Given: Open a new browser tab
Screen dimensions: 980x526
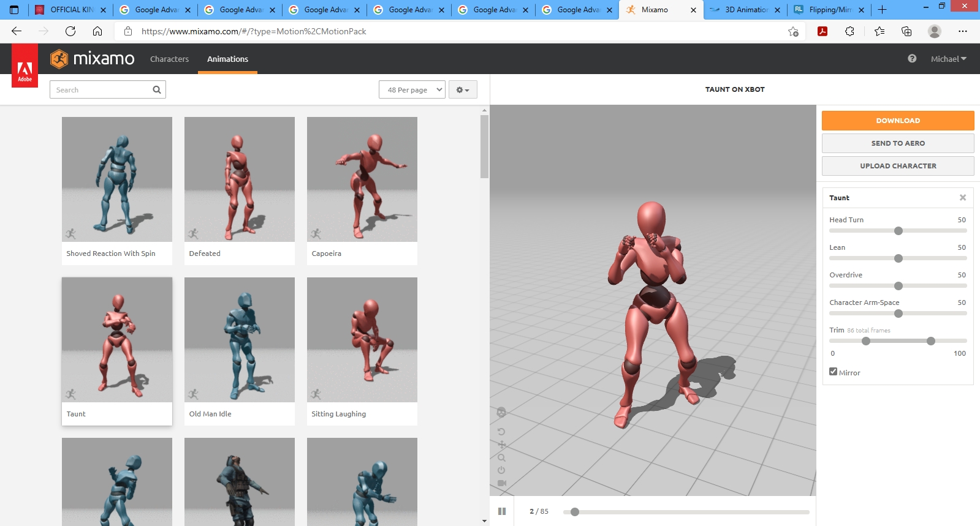Looking at the screenshot, I should tap(883, 10).
